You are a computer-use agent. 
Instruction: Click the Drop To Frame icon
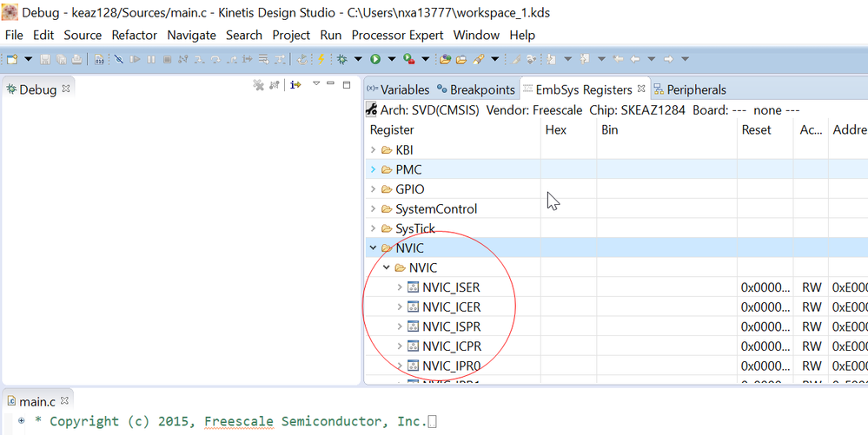(x=263, y=59)
